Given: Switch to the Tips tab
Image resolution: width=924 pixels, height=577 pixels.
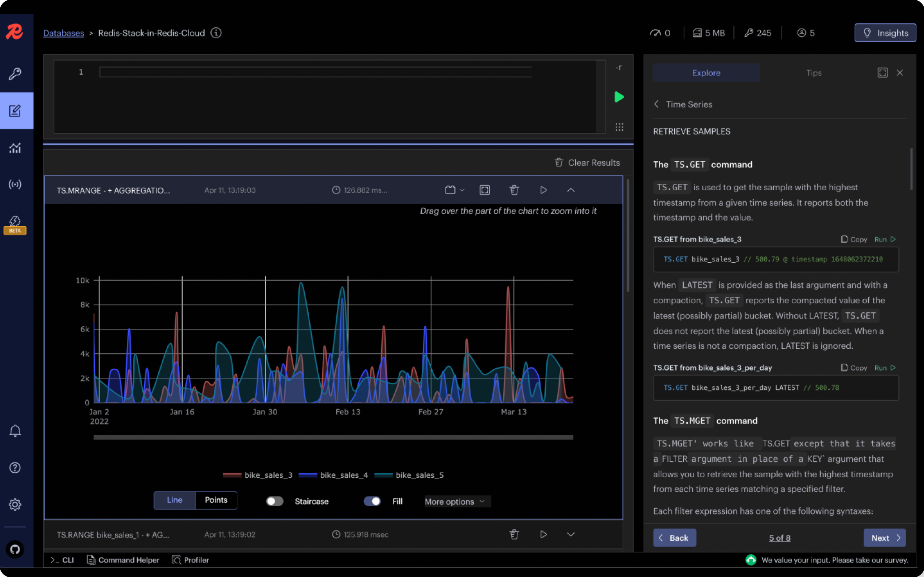Looking at the screenshot, I should pyautogui.click(x=814, y=73).
